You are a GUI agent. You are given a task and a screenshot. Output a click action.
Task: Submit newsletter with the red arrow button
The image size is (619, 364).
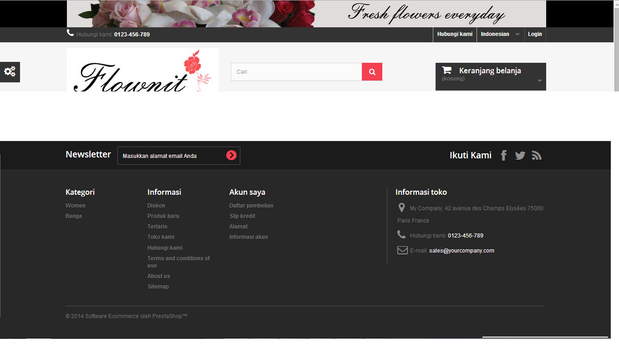click(x=231, y=156)
